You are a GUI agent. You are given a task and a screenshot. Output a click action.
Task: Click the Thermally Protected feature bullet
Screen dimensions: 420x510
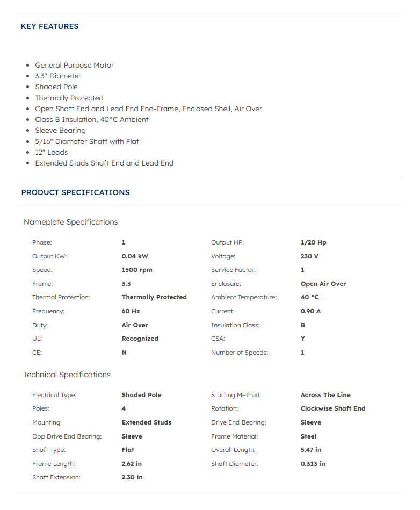point(69,98)
